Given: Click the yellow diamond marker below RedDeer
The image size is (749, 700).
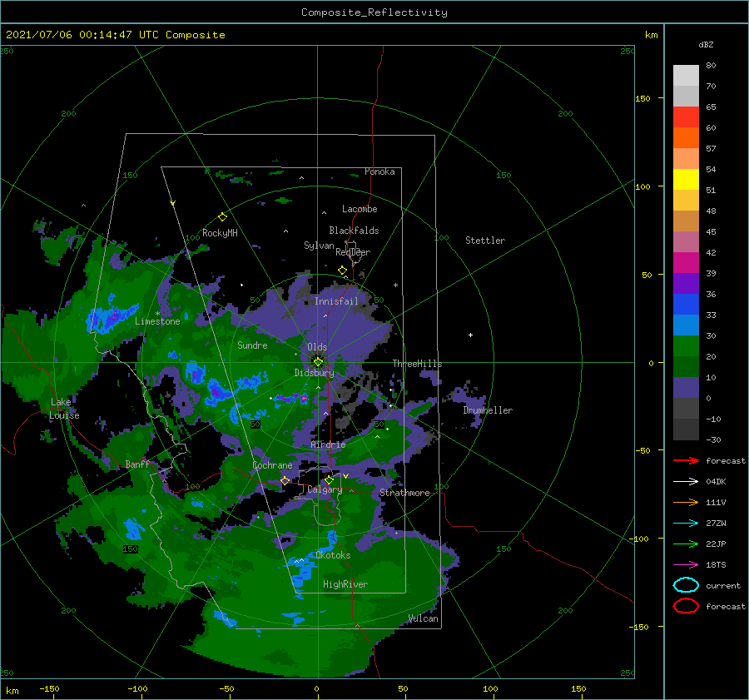Looking at the screenshot, I should (342, 271).
